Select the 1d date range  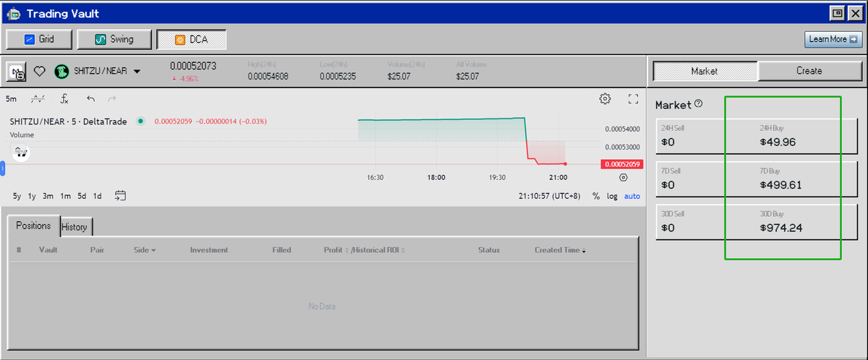pos(97,196)
